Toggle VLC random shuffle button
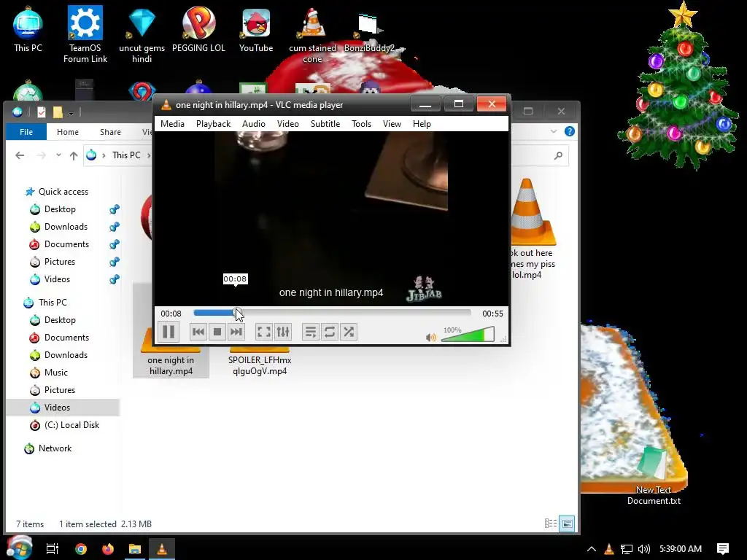The height and width of the screenshot is (560, 747). point(349,332)
